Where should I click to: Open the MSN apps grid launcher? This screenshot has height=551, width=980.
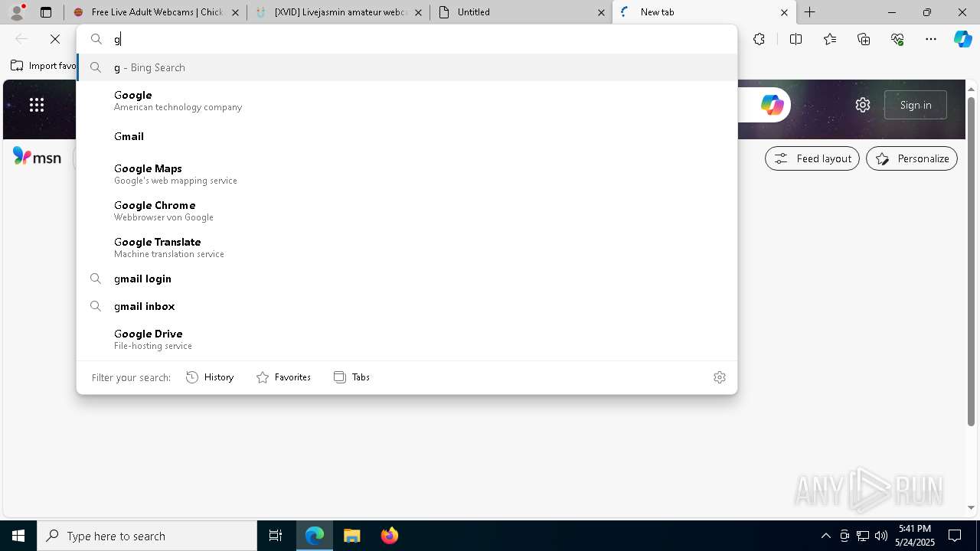(37, 105)
